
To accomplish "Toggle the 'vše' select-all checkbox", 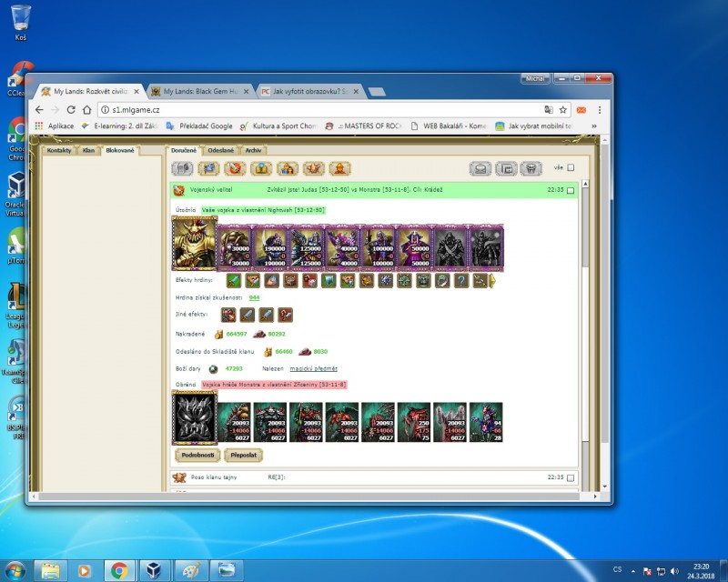I will point(571,168).
